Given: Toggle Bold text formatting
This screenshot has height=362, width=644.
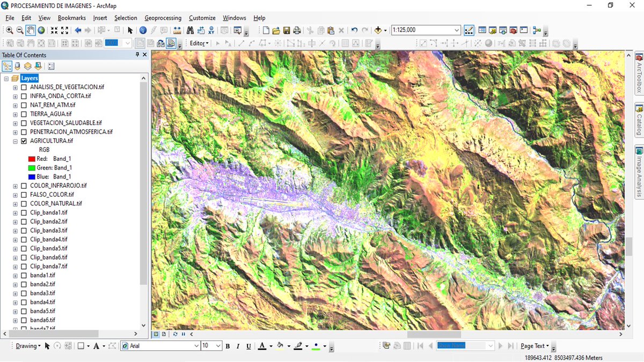Looking at the screenshot, I should pos(228,346).
